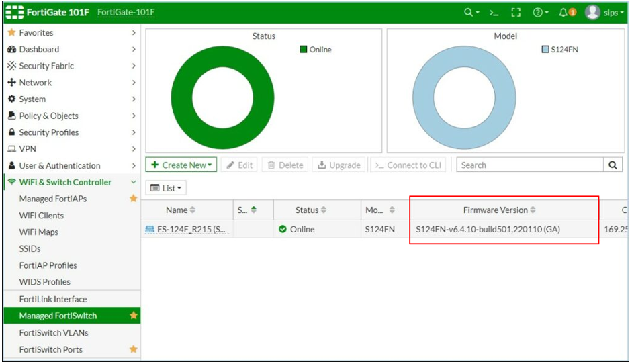Click the System gear icon
The image size is (632, 364).
point(11,99)
